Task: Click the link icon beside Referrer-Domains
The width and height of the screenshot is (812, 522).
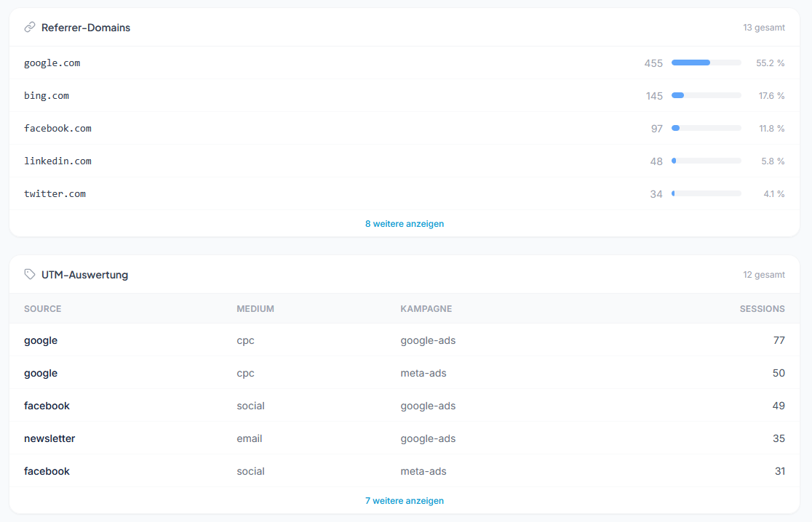Action: pyautogui.click(x=30, y=28)
